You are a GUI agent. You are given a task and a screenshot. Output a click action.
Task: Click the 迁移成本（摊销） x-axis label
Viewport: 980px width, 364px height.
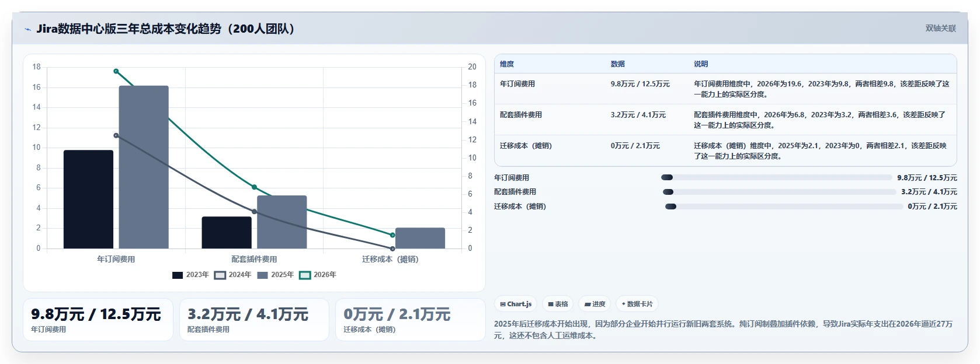pyautogui.click(x=390, y=259)
